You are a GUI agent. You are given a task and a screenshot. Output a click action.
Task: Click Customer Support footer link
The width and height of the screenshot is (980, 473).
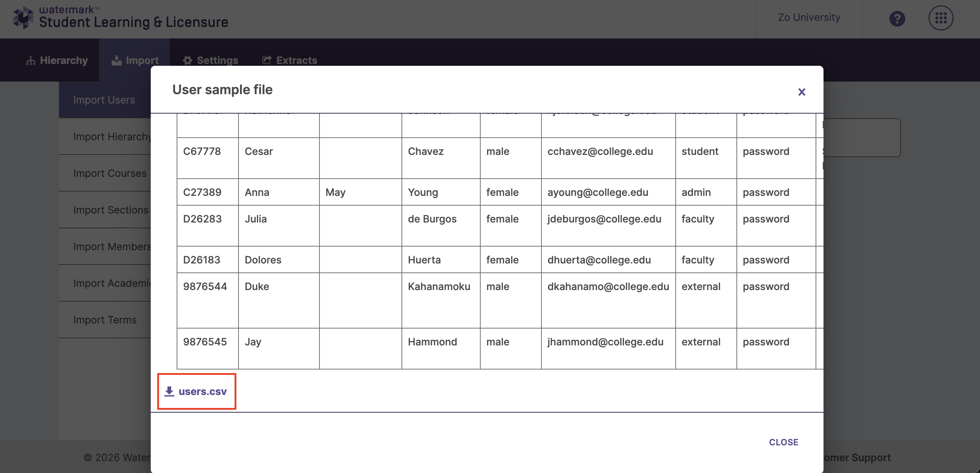pos(857,458)
